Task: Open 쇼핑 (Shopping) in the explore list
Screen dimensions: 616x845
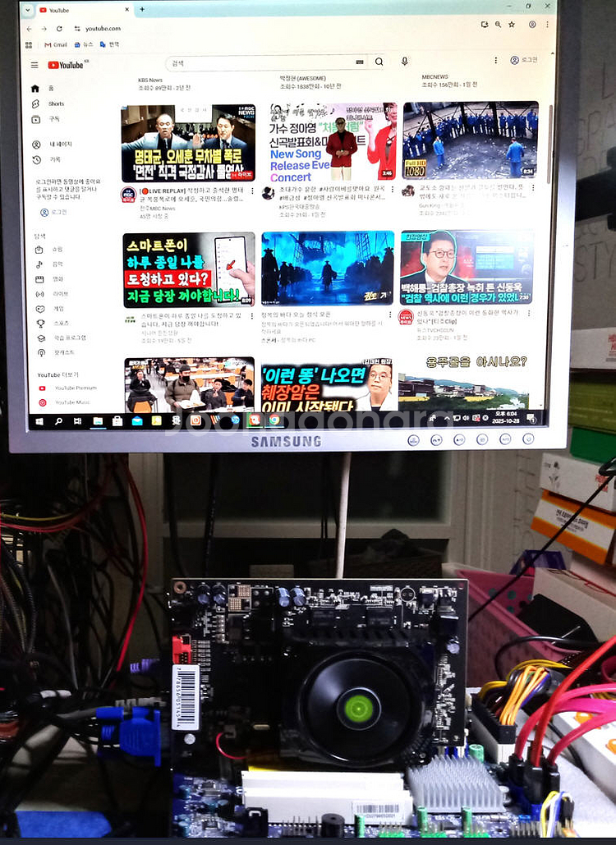Action: [49, 250]
